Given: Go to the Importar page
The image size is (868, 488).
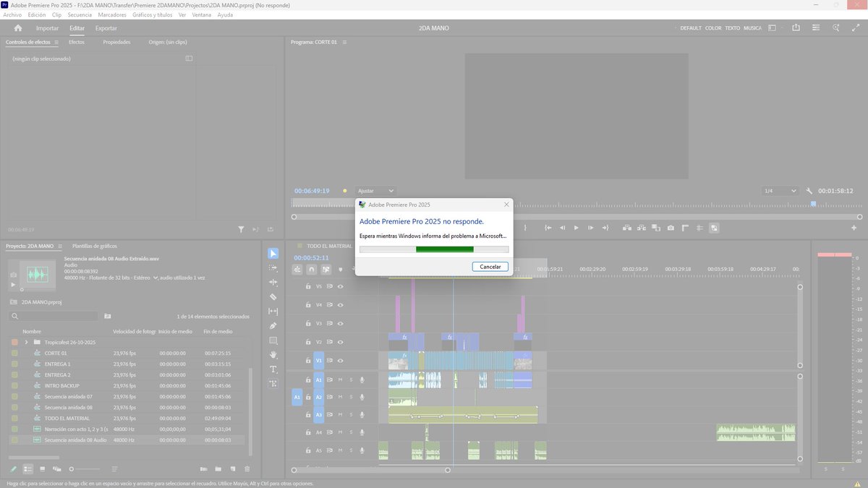Looking at the screenshot, I should click(48, 28).
